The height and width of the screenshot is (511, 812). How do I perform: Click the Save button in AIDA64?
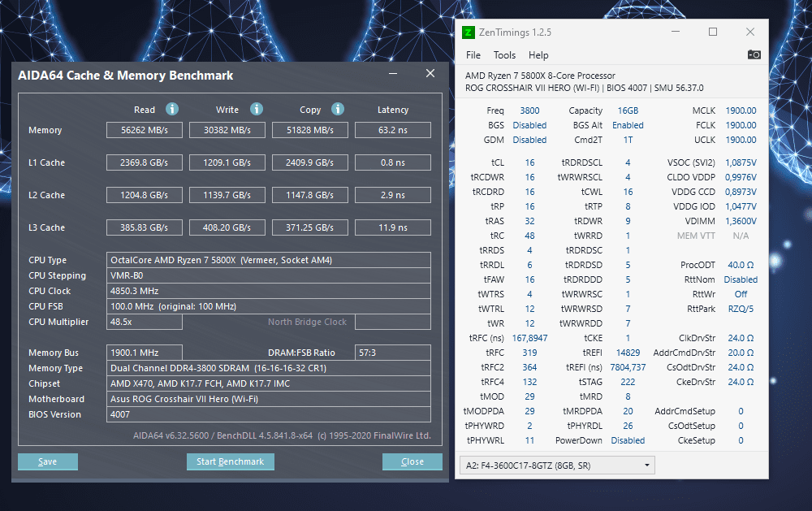[x=48, y=461]
